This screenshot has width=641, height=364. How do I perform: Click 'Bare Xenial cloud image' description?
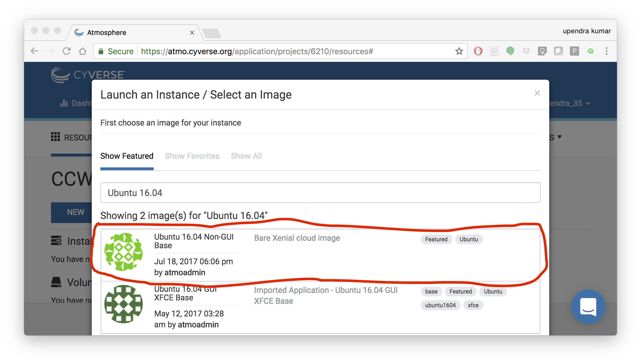297,238
